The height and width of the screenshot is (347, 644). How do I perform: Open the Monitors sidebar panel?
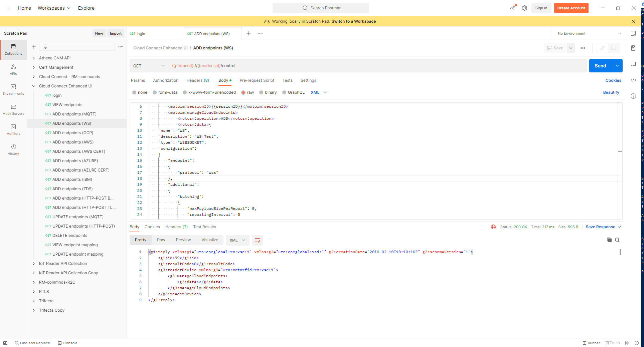13,130
